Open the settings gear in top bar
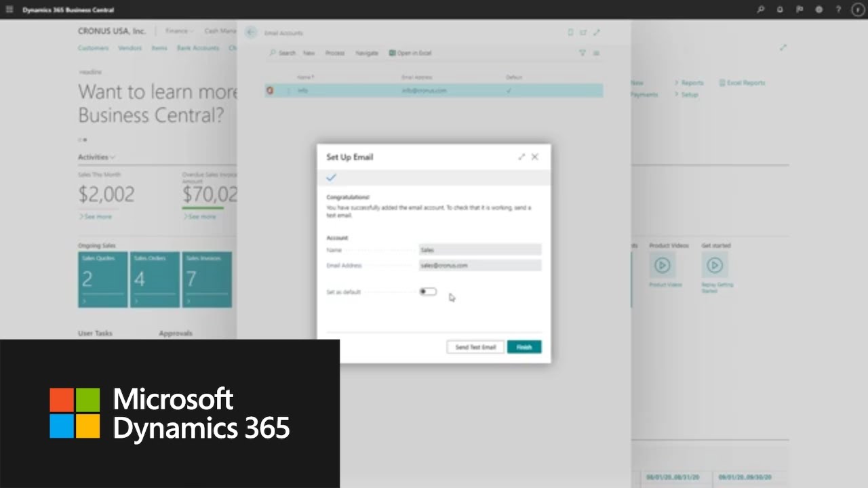Screen dimensions: 868x488 click(x=818, y=9)
